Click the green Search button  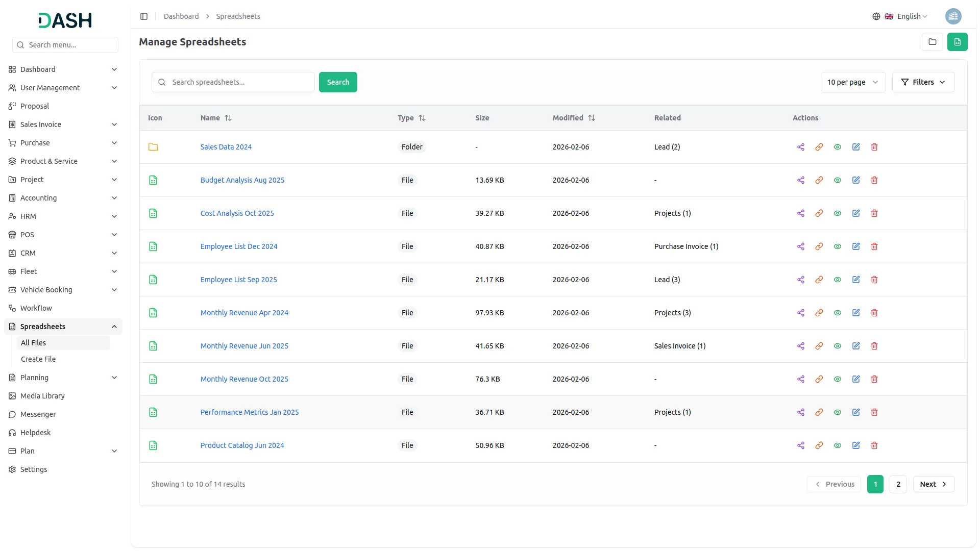(337, 82)
